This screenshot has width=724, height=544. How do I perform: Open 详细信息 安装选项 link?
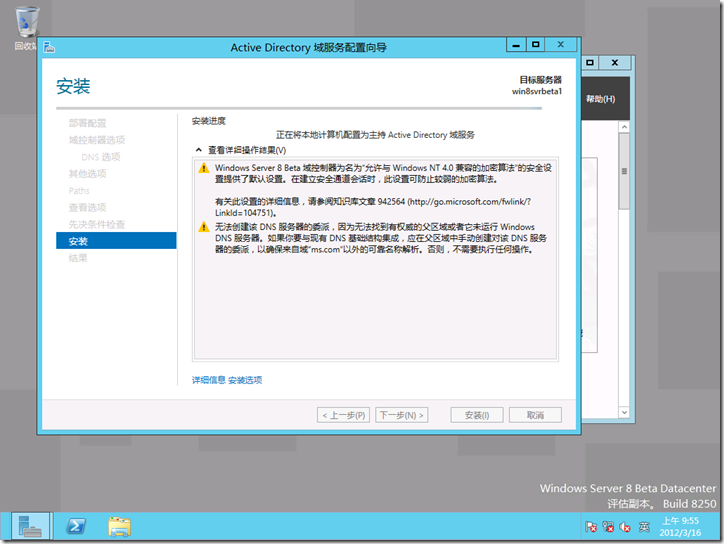(227, 380)
